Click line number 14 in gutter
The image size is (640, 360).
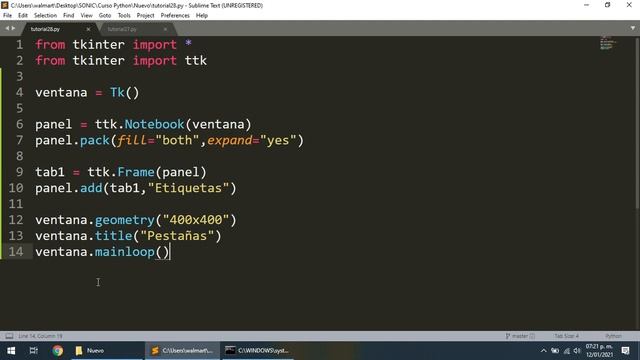click(16, 251)
